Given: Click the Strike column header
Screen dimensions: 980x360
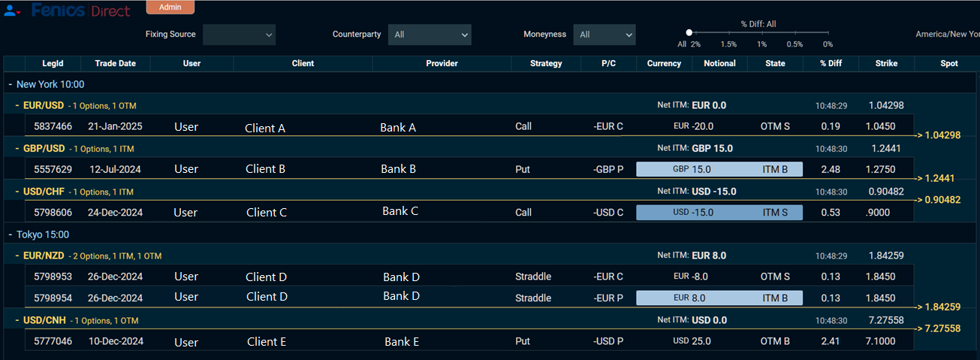Looking at the screenshot, I should click(886, 64).
